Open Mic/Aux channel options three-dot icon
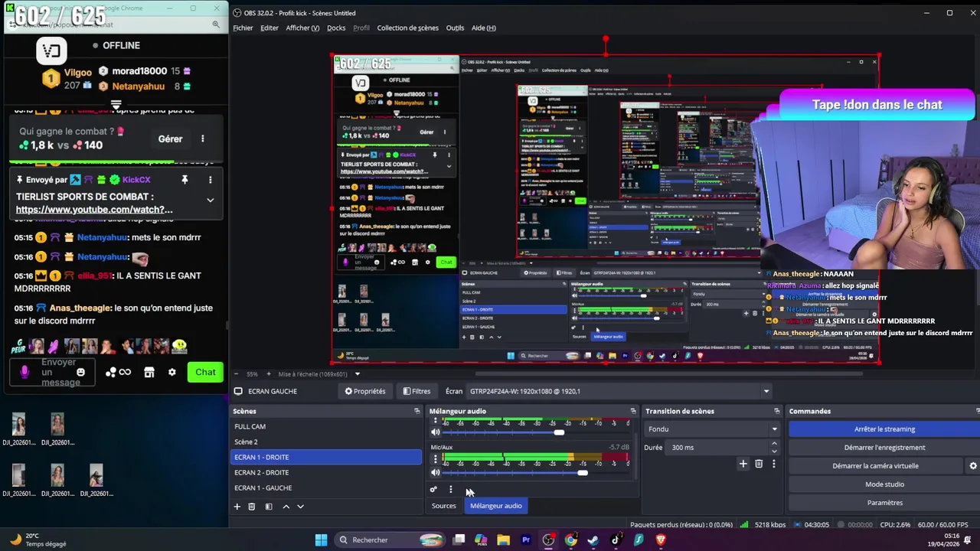 (436, 459)
